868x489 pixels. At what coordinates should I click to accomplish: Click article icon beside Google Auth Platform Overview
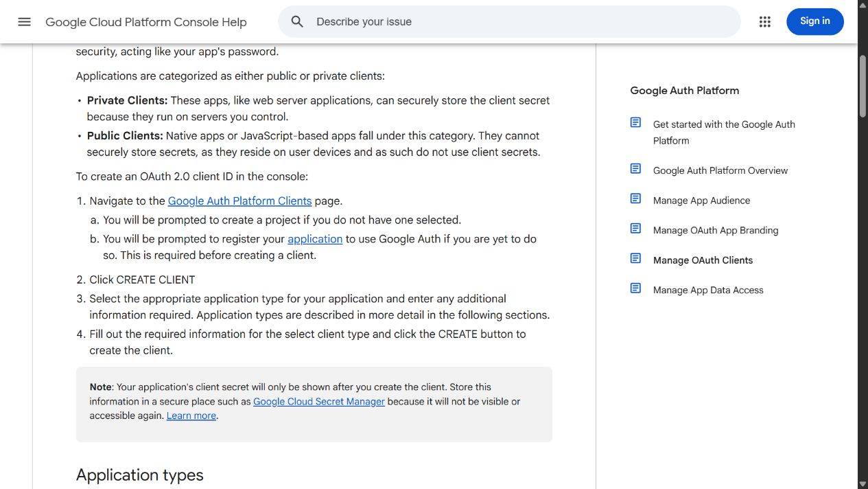pos(635,168)
